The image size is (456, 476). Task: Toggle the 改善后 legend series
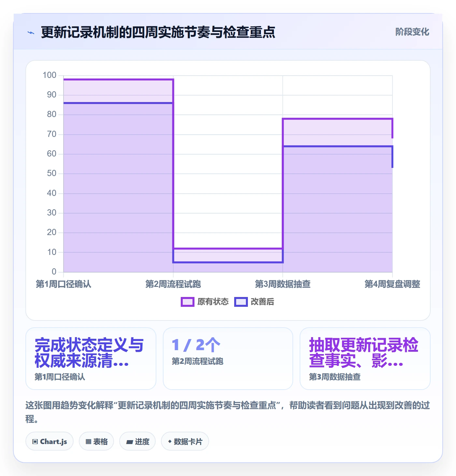point(254,302)
